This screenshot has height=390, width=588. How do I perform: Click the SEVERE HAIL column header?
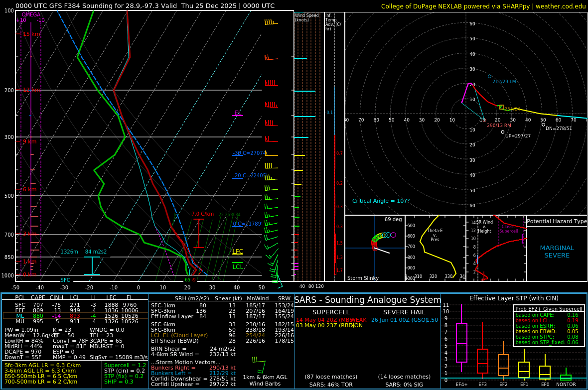point(404,312)
